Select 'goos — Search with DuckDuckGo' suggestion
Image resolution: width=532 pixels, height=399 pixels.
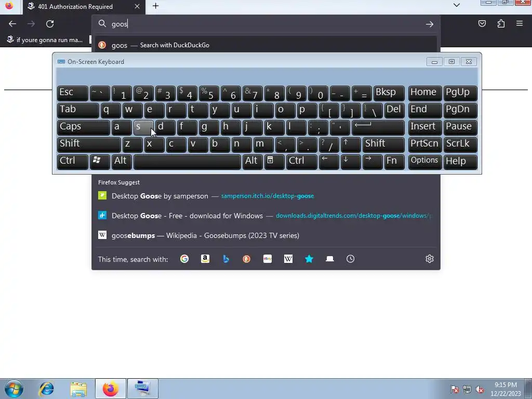(266, 45)
